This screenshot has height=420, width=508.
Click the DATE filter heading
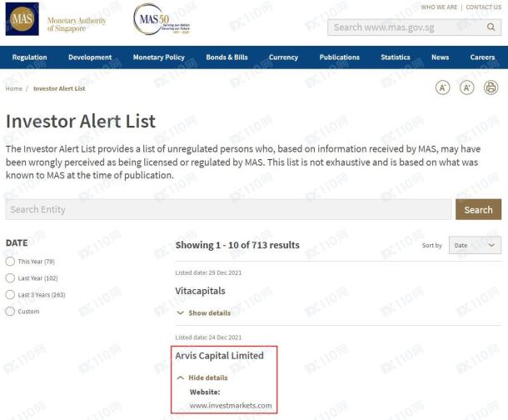click(17, 243)
